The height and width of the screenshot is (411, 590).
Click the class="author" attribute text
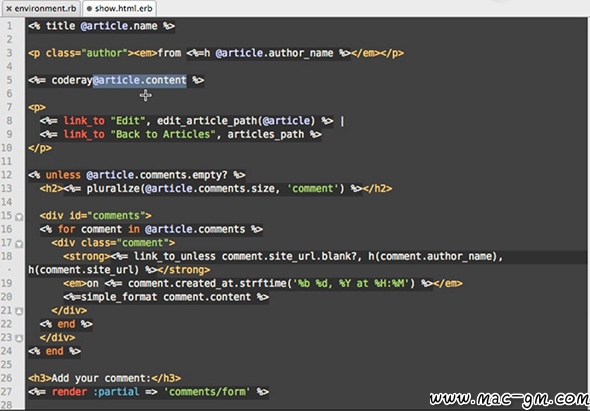click(x=87, y=53)
